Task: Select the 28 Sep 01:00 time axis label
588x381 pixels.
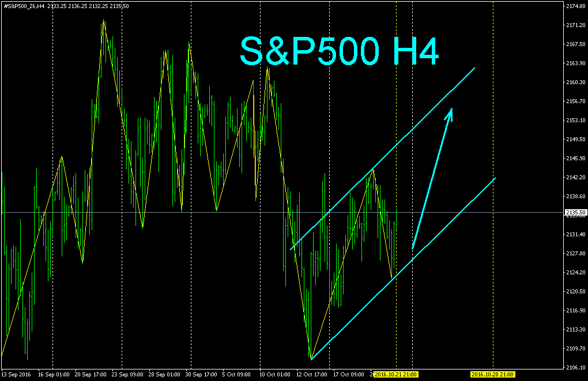Action: pos(164,374)
